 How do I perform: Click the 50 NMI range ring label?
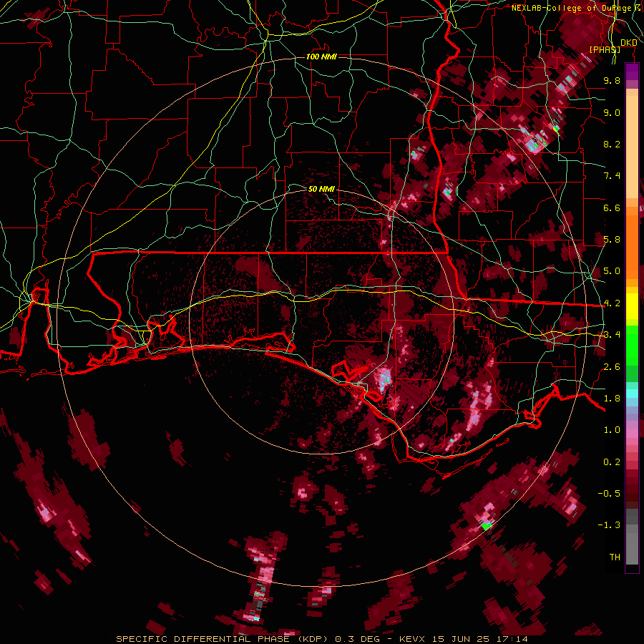[x=321, y=189]
